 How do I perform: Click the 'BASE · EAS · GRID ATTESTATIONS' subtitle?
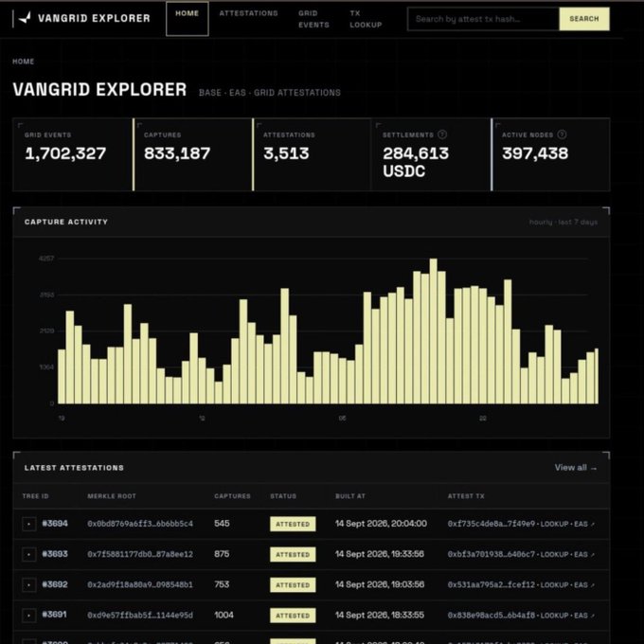pyautogui.click(x=269, y=93)
